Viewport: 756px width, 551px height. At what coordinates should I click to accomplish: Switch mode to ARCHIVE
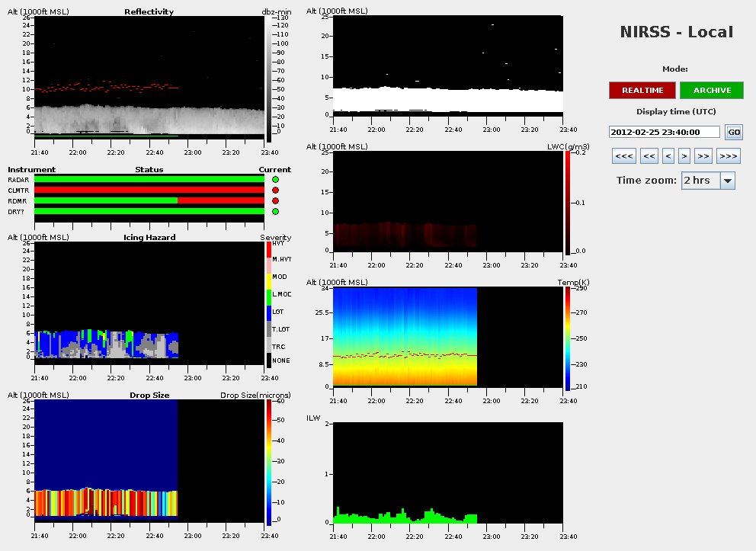(x=712, y=90)
